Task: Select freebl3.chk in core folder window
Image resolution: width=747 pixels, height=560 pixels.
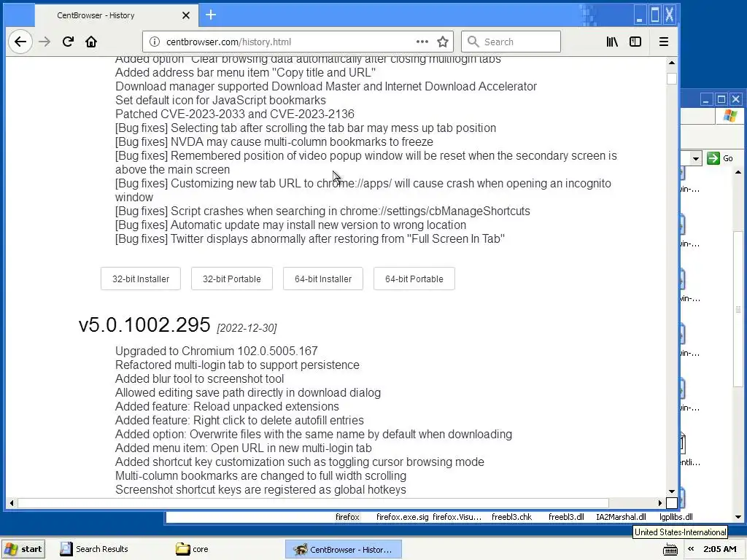Action: [511, 517]
